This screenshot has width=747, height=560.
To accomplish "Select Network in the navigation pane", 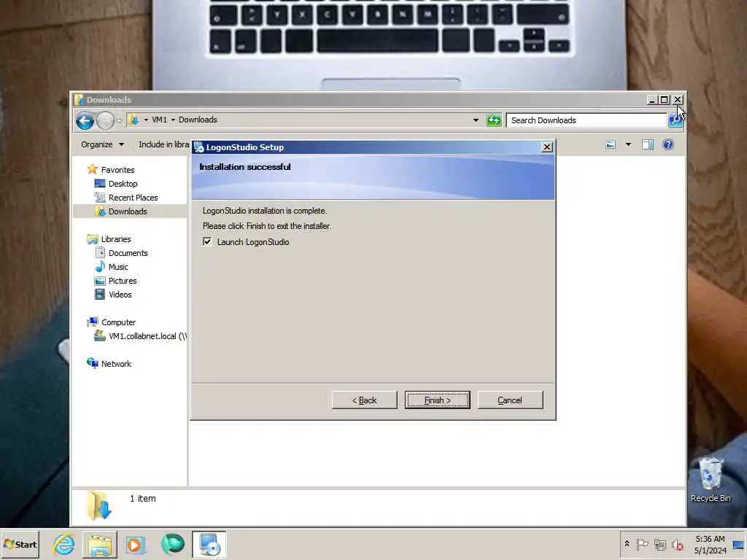I will pyautogui.click(x=116, y=363).
